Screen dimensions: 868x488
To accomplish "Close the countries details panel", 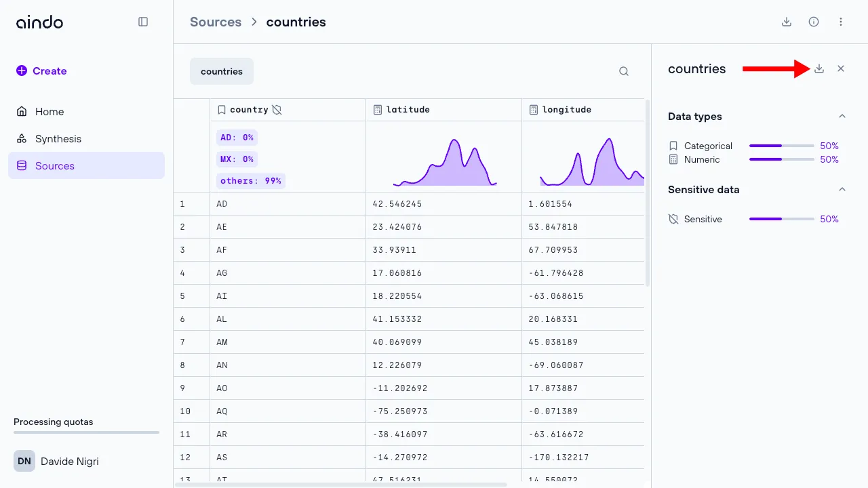I will tap(841, 68).
